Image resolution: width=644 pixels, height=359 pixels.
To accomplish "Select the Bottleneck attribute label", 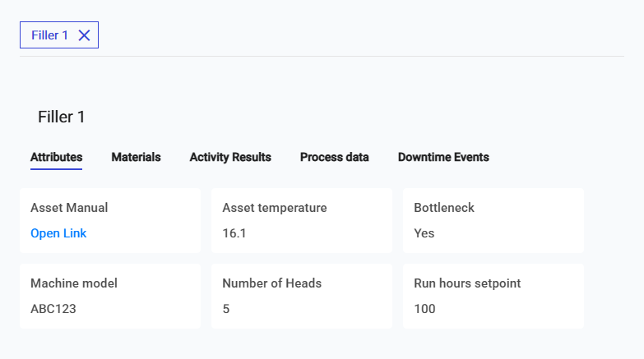I will click(444, 208).
